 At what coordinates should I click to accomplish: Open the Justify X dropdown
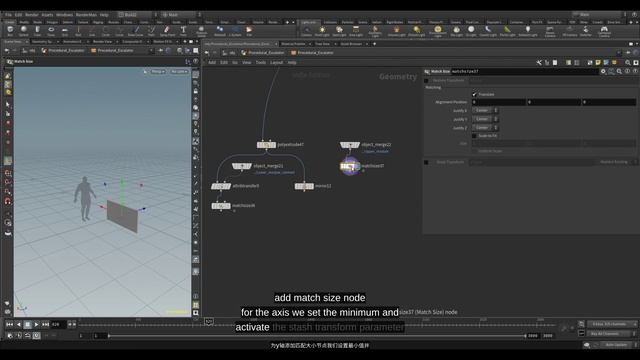click(x=485, y=110)
